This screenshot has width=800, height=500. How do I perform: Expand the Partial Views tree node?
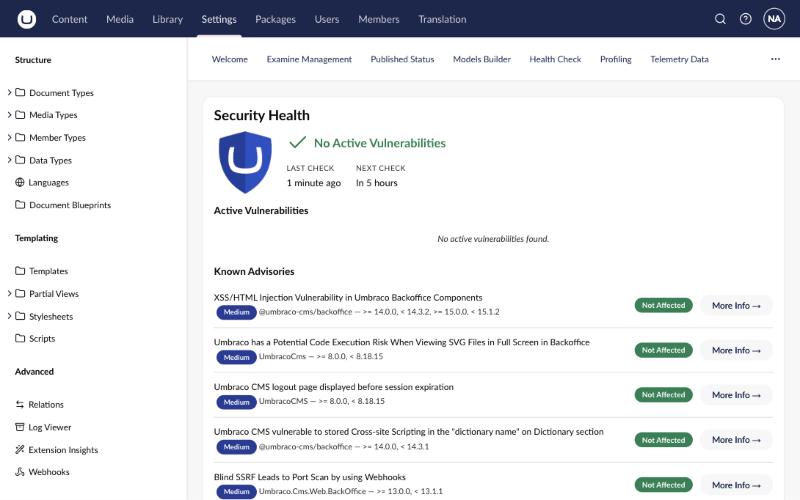point(9,293)
